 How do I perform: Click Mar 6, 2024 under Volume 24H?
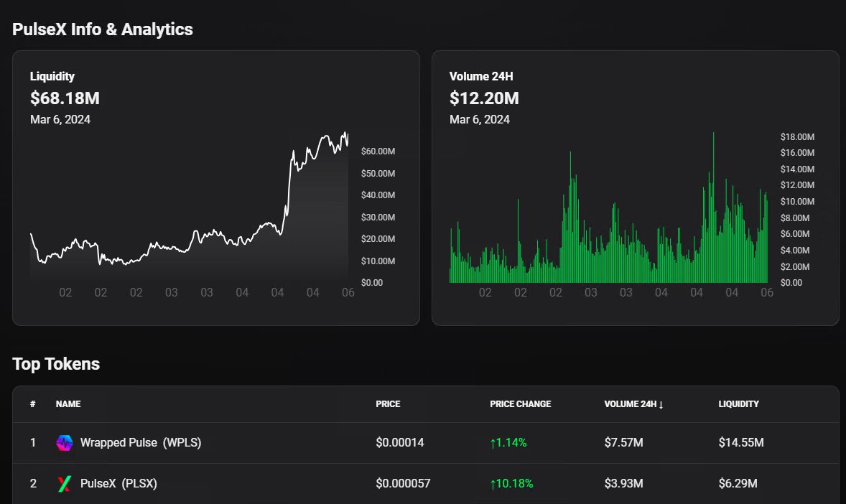point(480,120)
